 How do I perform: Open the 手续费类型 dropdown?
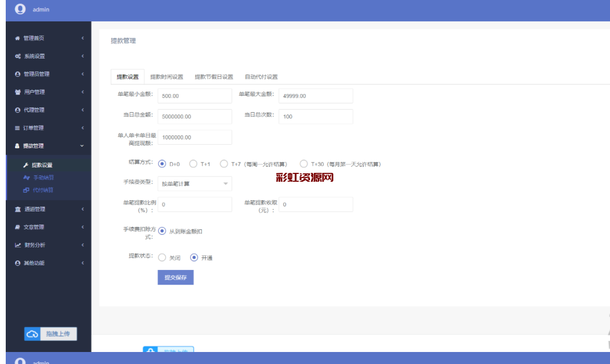(x=194, y=184)
